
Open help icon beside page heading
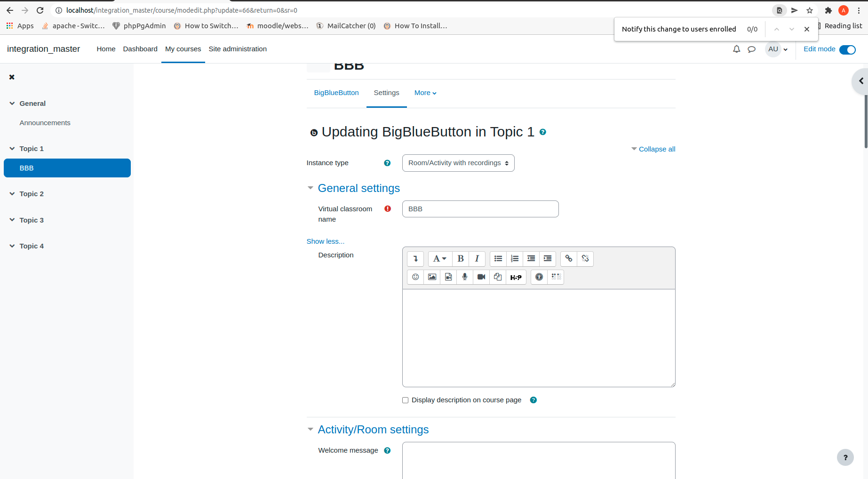tap(543, 132)
